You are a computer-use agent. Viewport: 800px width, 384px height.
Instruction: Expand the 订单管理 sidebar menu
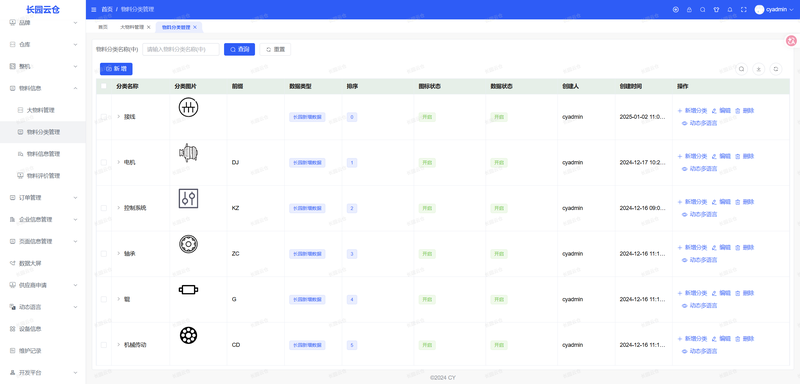43,197
